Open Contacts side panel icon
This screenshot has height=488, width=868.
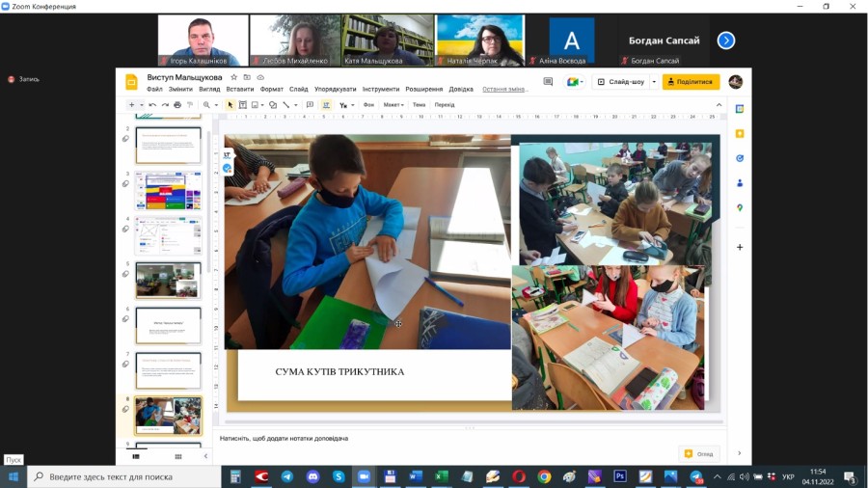(x=740, y=183)
